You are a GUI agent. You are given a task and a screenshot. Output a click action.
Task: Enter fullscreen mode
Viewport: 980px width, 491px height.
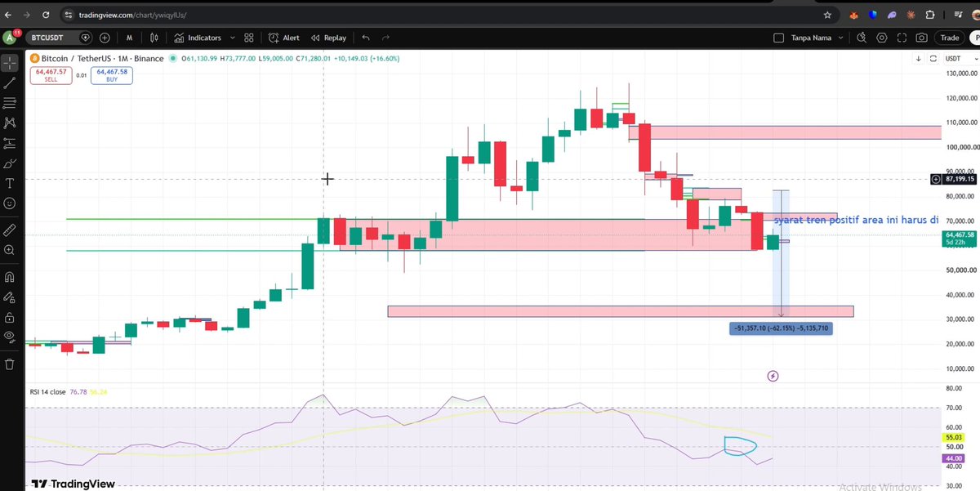tap(902, 38)
